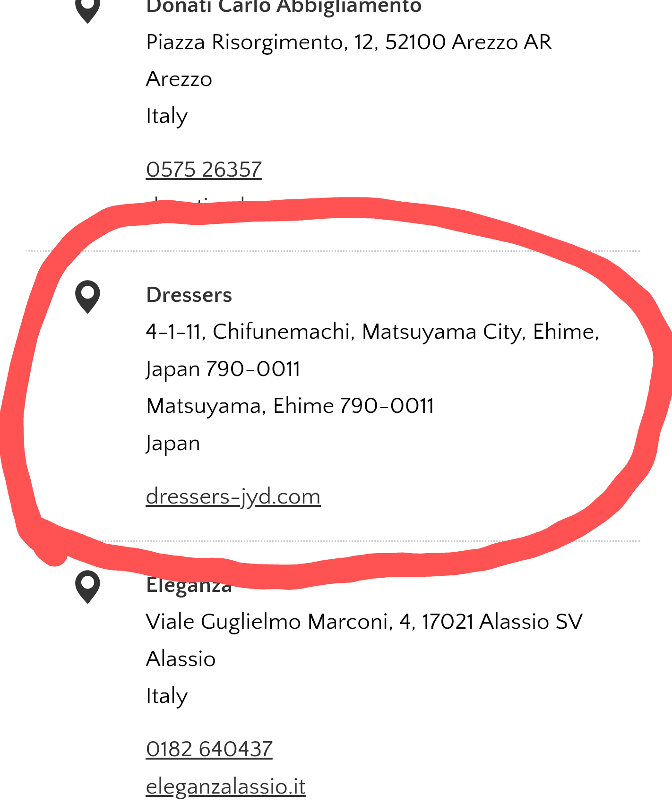Select the Eleganza store name
Image resolution: width=672 pixels, height=812 pixels.
[189, 585]
